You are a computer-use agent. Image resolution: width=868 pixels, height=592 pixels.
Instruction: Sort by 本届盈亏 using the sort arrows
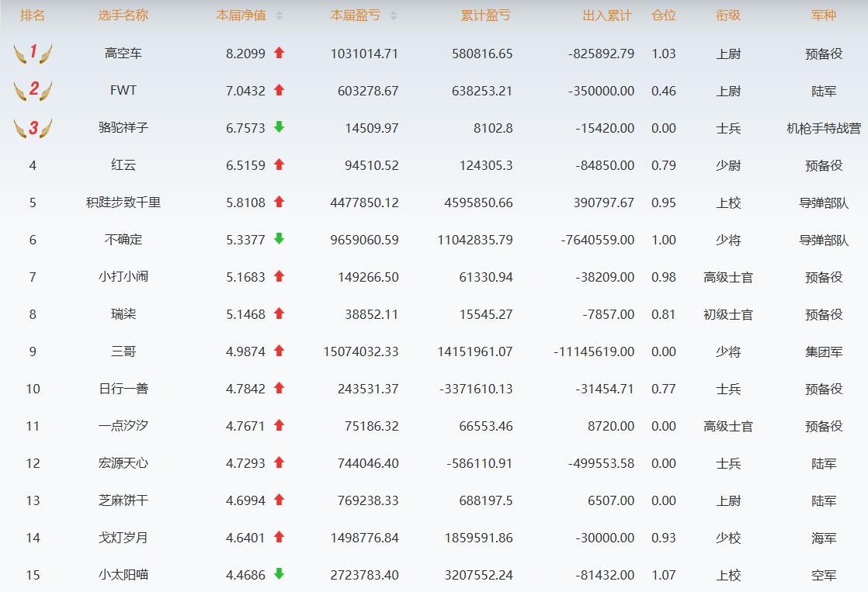pyautogui.click(x=394, y=16)
